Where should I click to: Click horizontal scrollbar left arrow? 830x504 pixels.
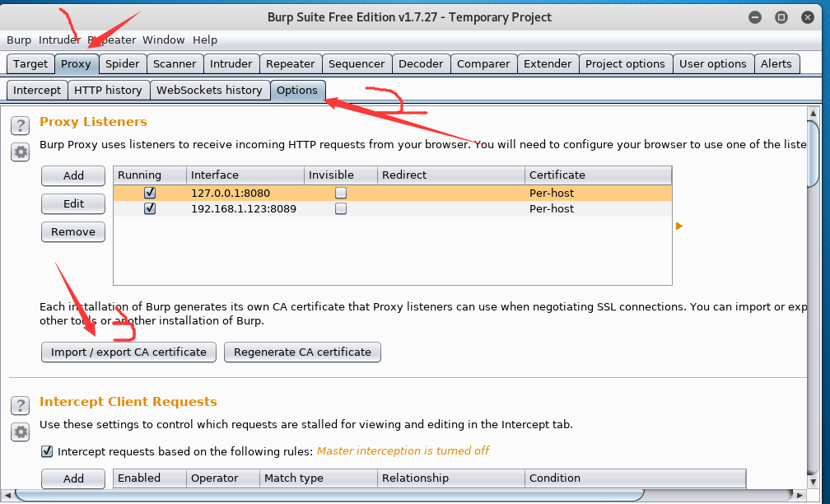(8, 496)
